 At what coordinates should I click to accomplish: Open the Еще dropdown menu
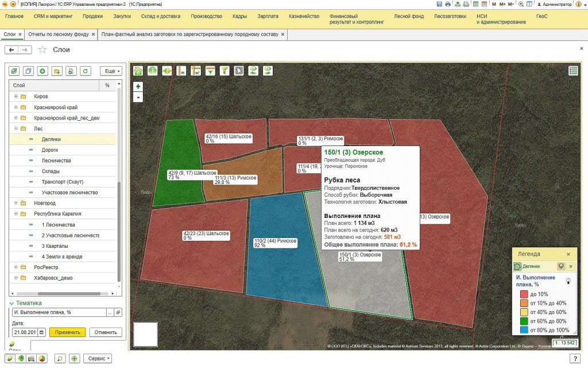[111, 71]
